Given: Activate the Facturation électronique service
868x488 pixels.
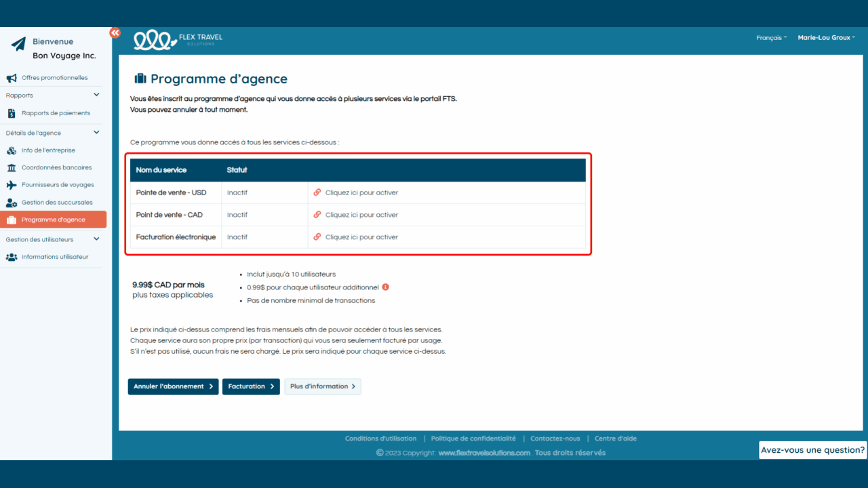Looking at the screenshot, I should [x=361, y=237].
